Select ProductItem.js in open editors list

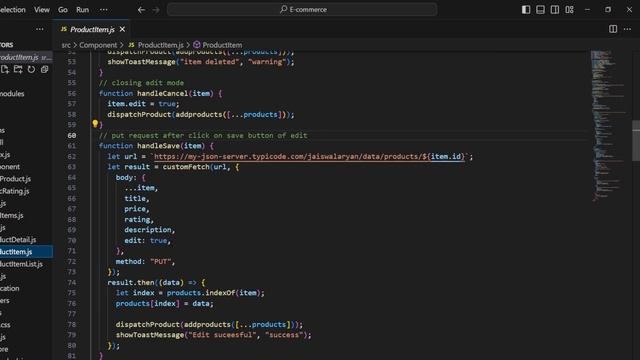26,58
